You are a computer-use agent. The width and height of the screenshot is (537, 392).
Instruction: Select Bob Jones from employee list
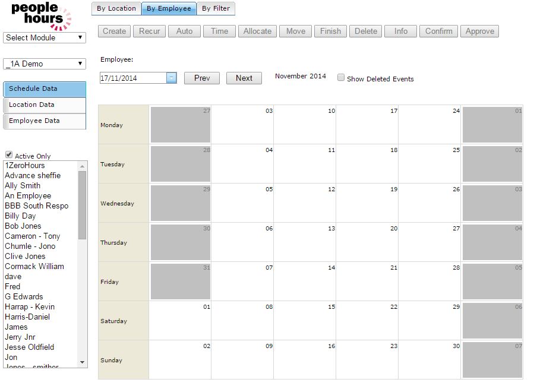[x=23, y=226]
